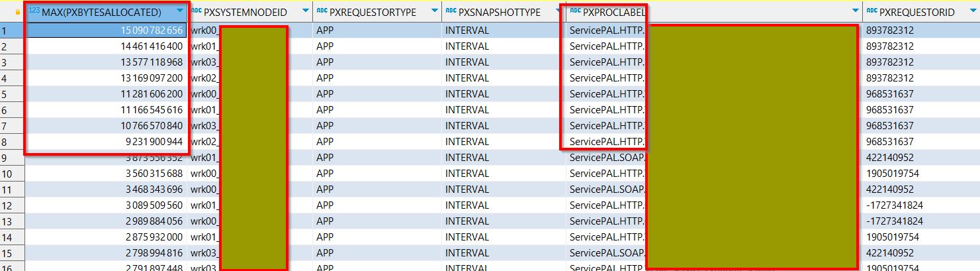Select the ServicePAL.SOAP cell in row 9
This screenshot has width=980, height=271.
pos(605,158)
